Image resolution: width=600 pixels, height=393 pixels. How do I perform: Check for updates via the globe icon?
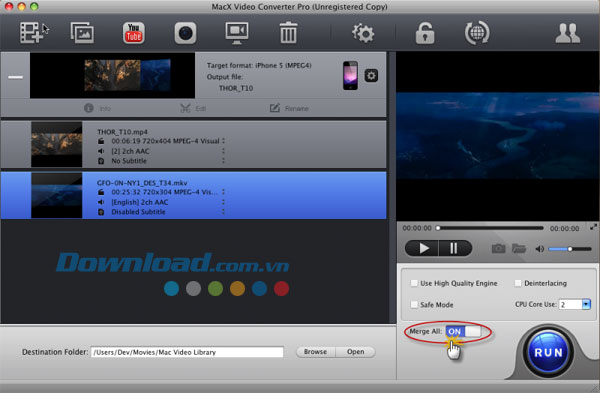pyautogui.click(x=477, y=33)
